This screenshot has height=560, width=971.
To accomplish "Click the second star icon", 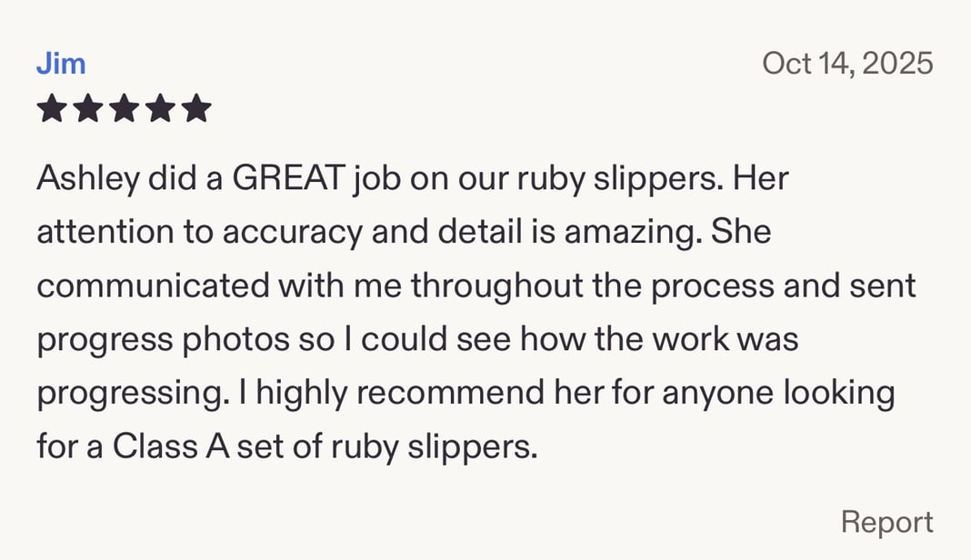I will coord(88,108).
